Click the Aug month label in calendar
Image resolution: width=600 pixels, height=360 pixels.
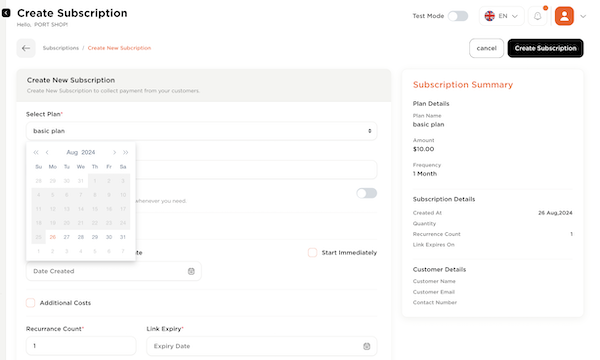click(x=72, y=152)
